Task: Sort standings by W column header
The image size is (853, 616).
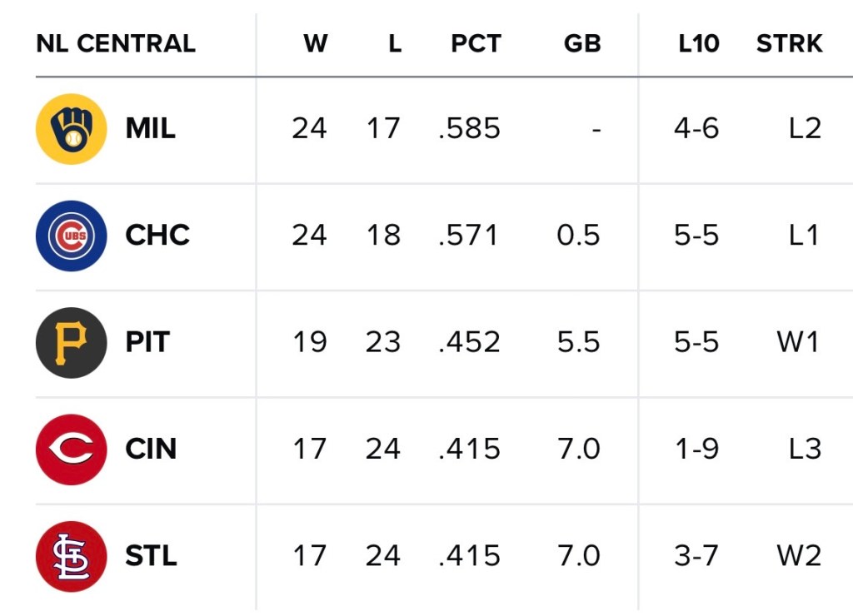Action: tap(315, 43)
